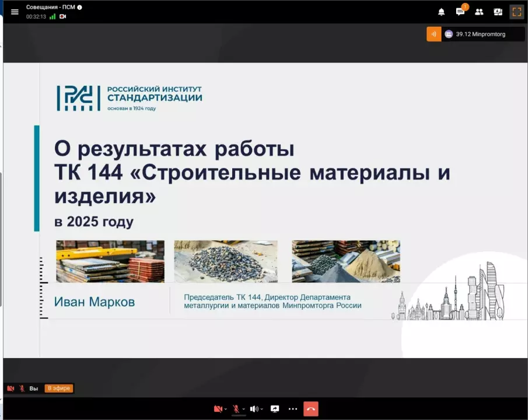Toggle fullscreen mode
Viewport: 528px width, 420px height.
[516, 12]
